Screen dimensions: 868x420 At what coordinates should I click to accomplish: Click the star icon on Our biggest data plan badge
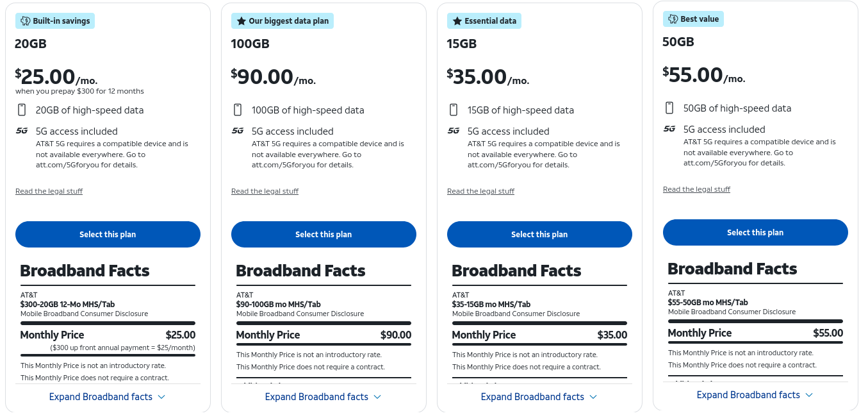pos(241,21)
